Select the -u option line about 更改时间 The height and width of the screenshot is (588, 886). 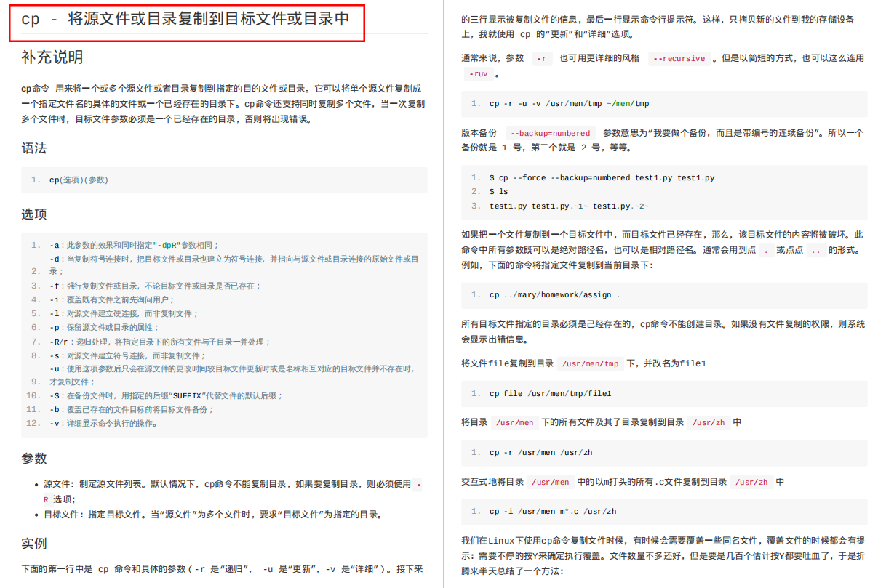[x=232, y=375]
